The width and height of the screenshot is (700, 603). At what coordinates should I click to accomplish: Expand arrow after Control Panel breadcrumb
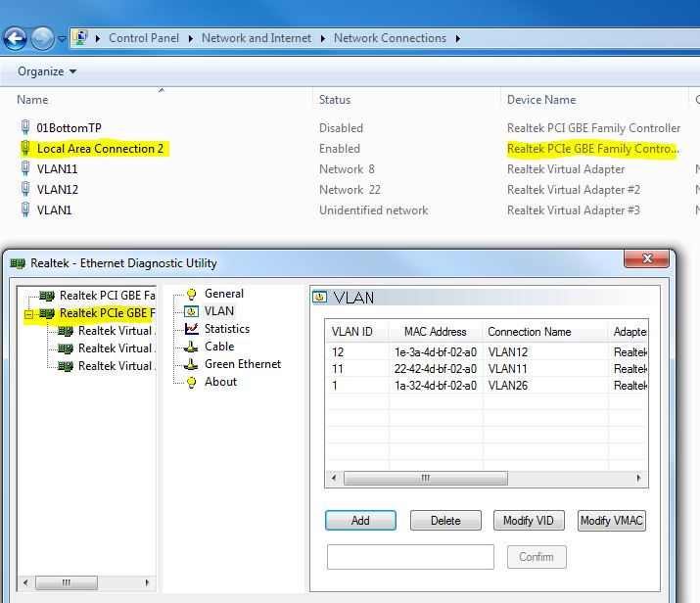tap(191, 39)
